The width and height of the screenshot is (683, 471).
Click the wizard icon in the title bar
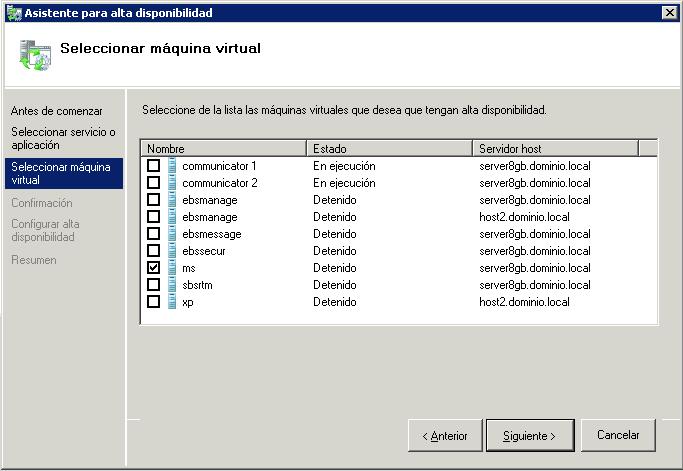(14, 13)
